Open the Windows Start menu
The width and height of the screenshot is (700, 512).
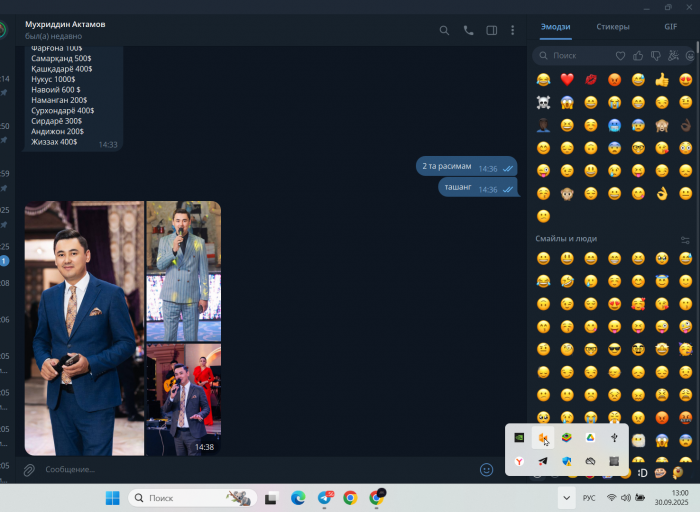(x=112, y=498)
